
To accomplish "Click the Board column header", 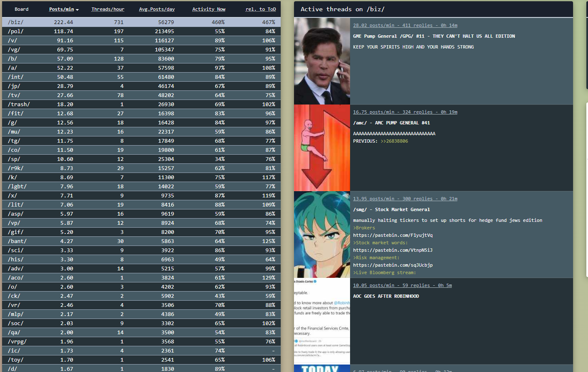I will [22, 9].
